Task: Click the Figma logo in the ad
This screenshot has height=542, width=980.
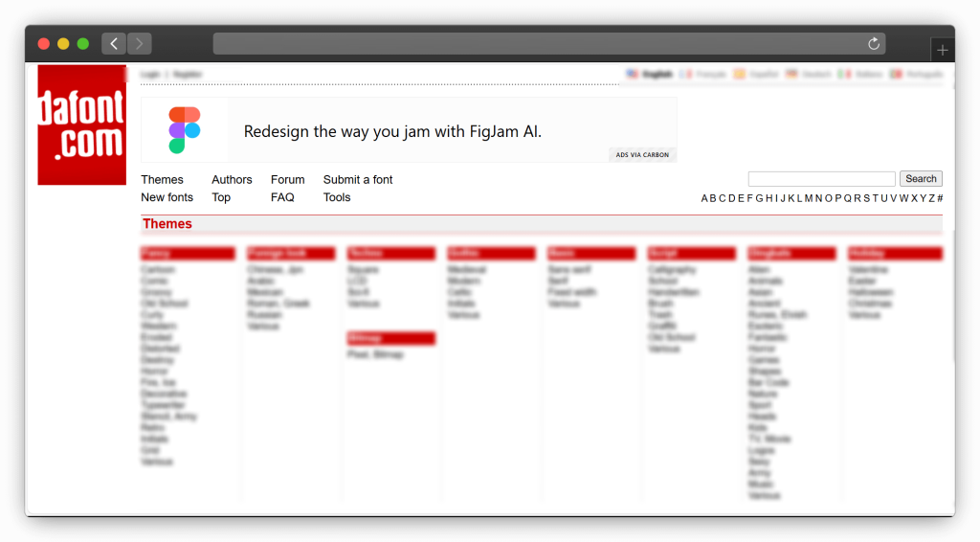Action: point(185,130)
